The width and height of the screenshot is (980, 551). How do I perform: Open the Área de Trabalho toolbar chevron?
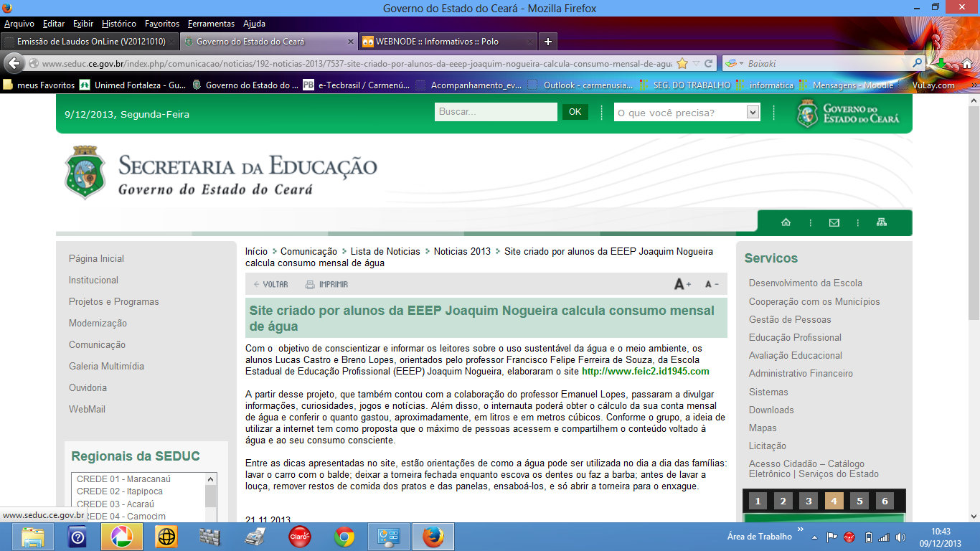point(801,530)
